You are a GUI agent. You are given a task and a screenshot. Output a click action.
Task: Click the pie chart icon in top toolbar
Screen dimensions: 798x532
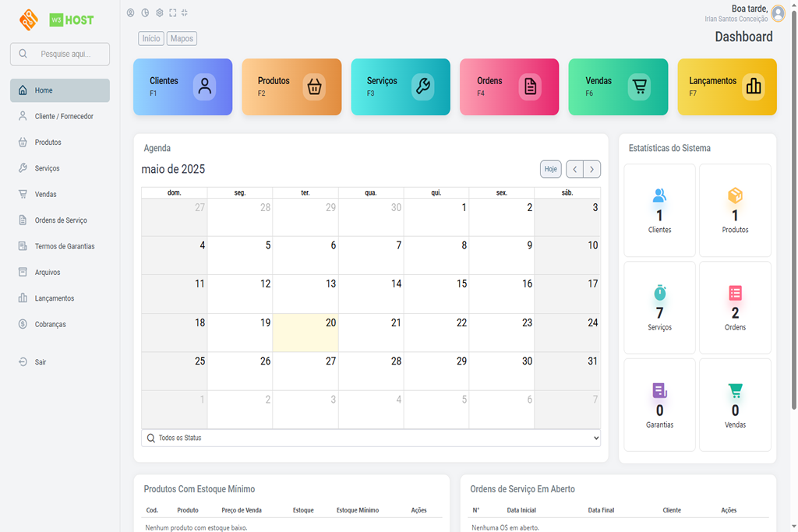point(145,12)
